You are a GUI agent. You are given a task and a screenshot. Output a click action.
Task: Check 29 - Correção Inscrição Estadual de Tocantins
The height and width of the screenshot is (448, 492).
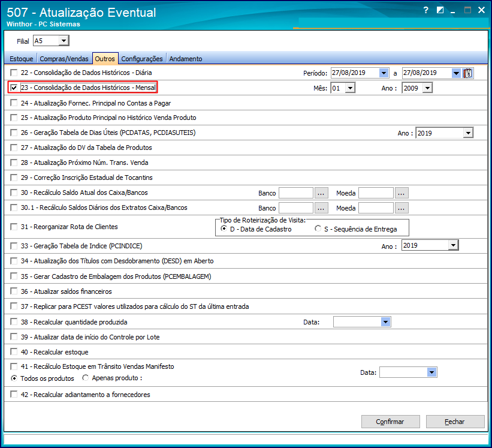click(x=14, y=178)
